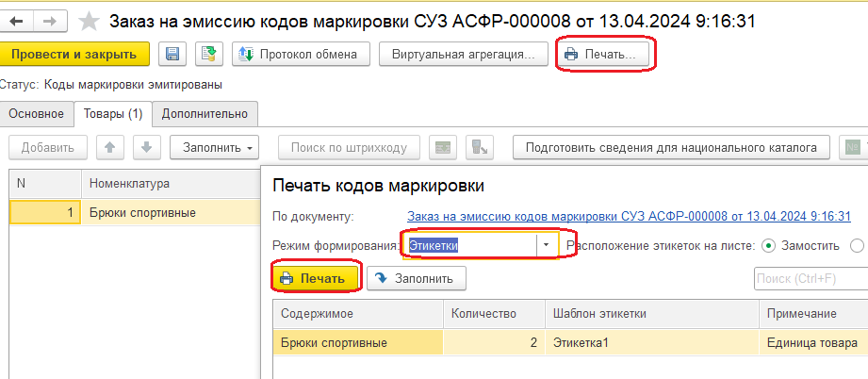Click the yellow Печать button in dialog
868x379 pixels.
tap(316, 278)
